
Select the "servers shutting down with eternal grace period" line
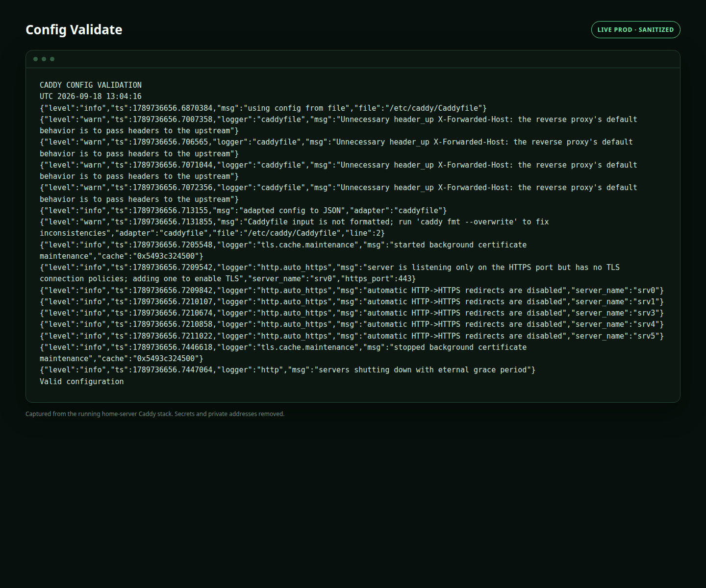[x=288, y=370]
